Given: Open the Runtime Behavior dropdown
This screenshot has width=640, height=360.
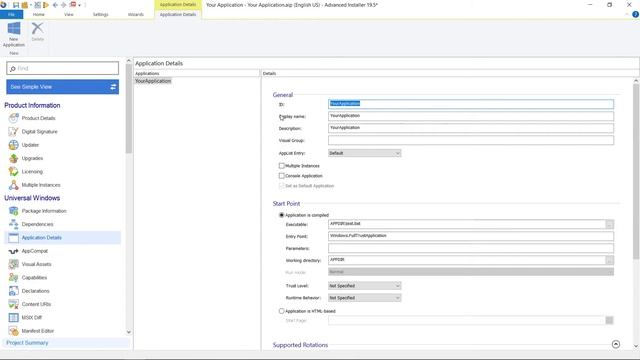Looking at the screenshot, I should [x=364, y=298].
